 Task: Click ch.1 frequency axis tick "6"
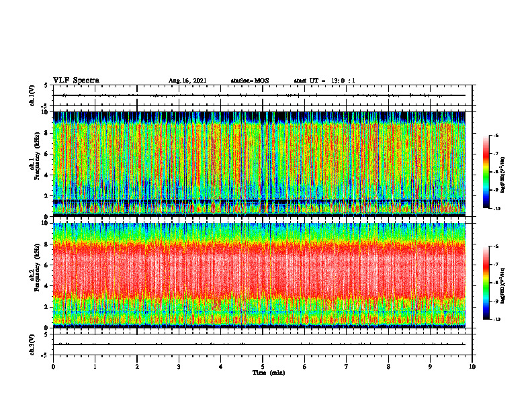pyautogui.click(x=47, y=154)
